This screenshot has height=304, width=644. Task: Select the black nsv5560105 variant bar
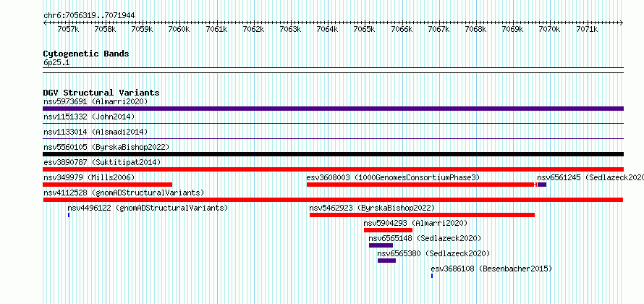pos(333,154)
